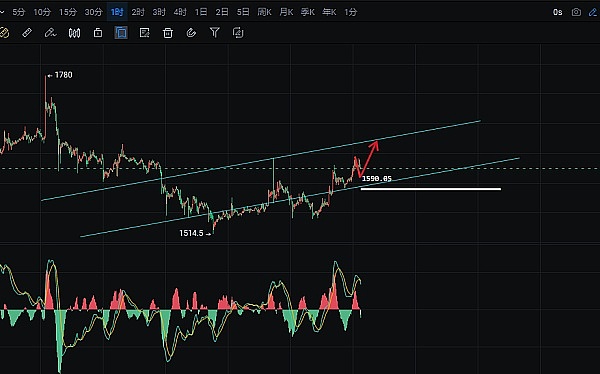This screenshot has width=600, height=374.
Task: Switch to the 4时 timeframe
Action: (180, 12)
